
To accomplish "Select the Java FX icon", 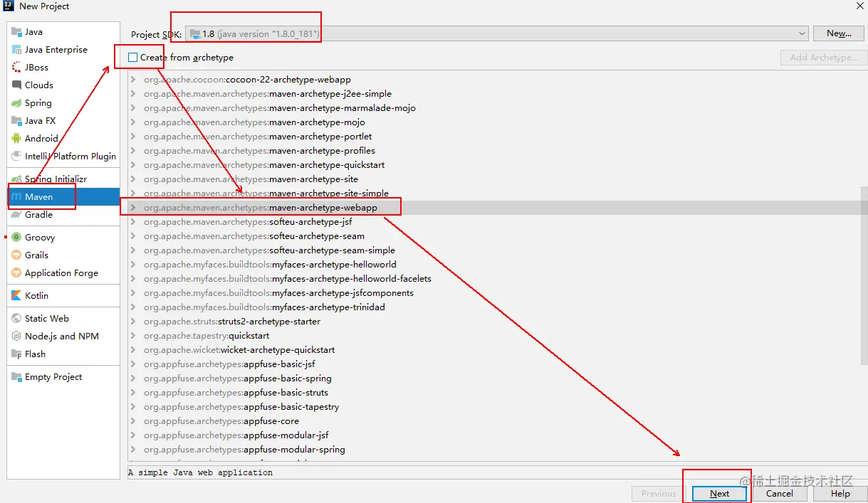I will [16, 121].
